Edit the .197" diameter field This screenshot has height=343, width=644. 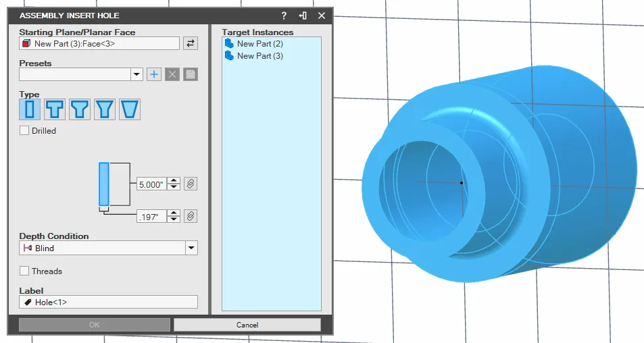pos(152,217)
